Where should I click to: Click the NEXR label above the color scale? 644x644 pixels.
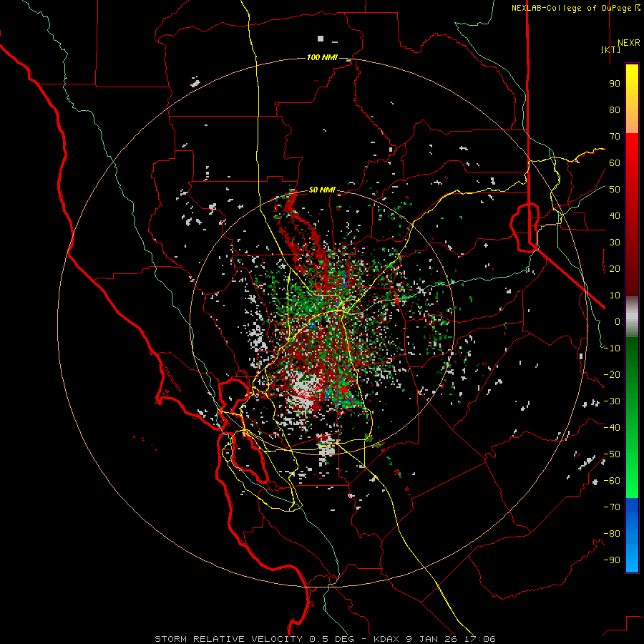click(x=628, y=43)
